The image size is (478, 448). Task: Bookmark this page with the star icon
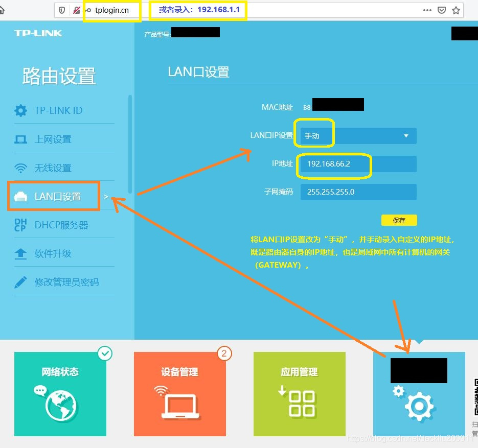pyautogui.click(x=456, y=10)
